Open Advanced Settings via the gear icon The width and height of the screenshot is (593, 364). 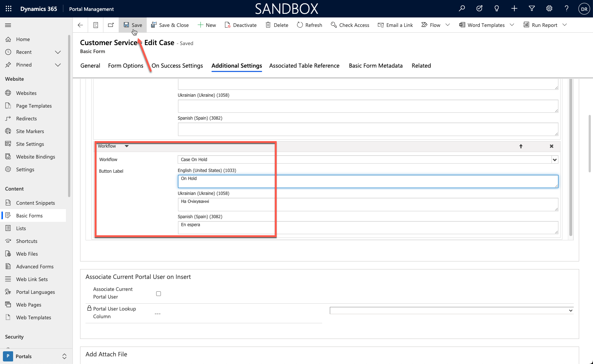pos(549,8)
